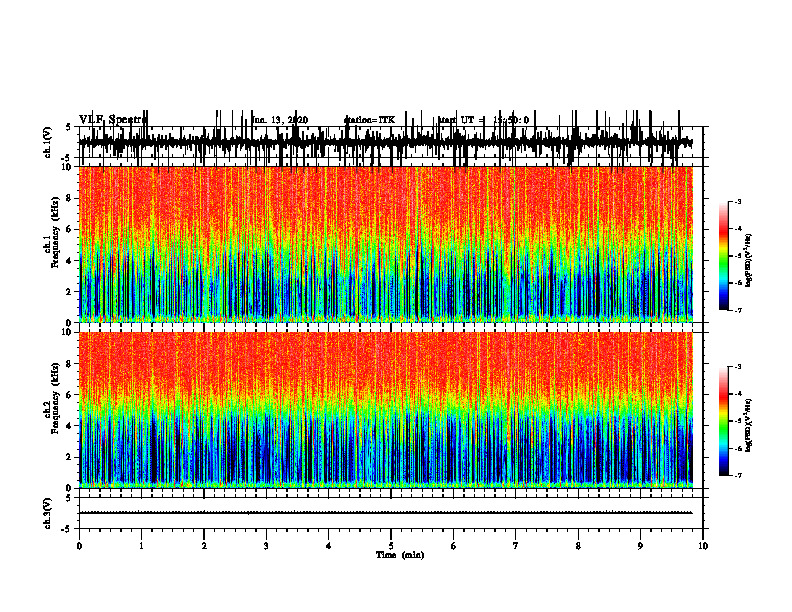Click time axis tick label "0"
The width and height of the screenshot is (792, 612).
point(79,546)
